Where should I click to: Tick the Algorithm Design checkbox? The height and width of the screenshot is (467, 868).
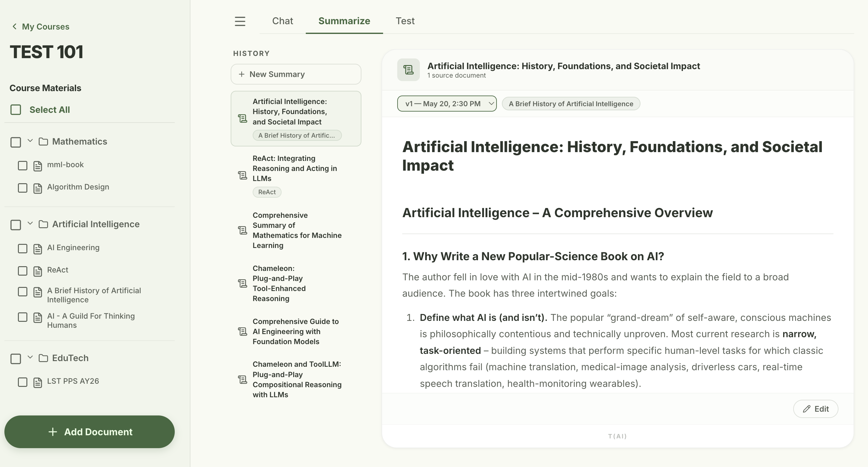(23, 188)
